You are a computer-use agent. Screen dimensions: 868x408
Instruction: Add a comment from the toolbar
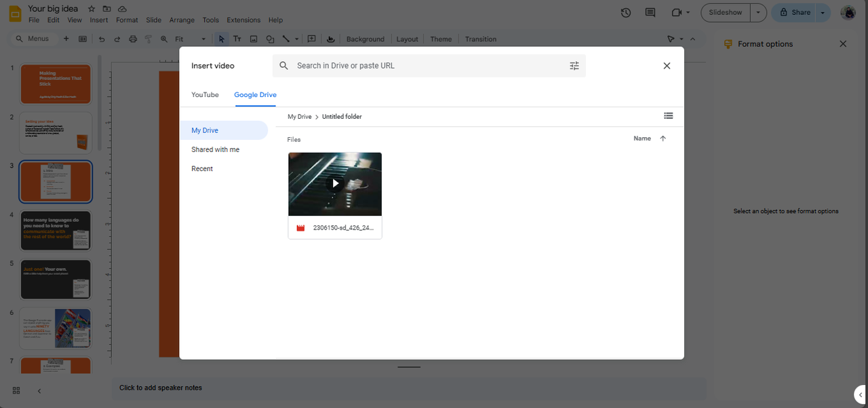(312, 39)
